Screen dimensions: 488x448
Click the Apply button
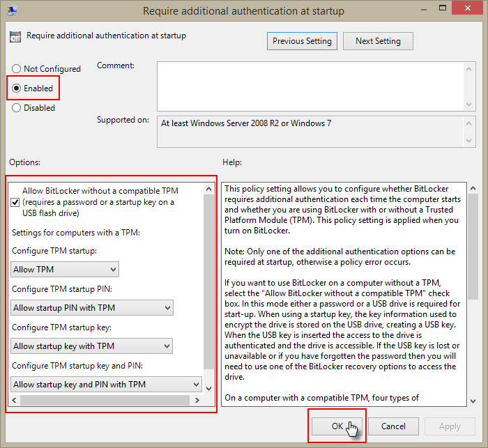[x=450, y=426]
